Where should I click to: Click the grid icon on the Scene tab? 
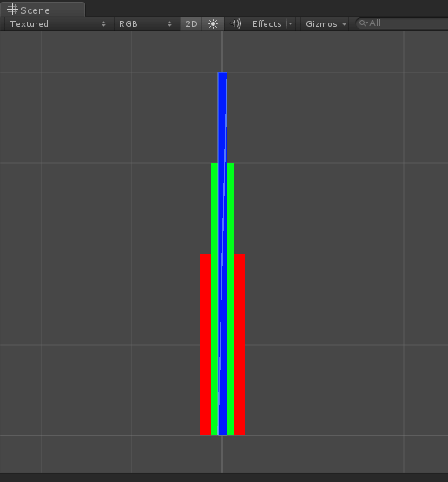pyautogui.click(x=12, y=10)
